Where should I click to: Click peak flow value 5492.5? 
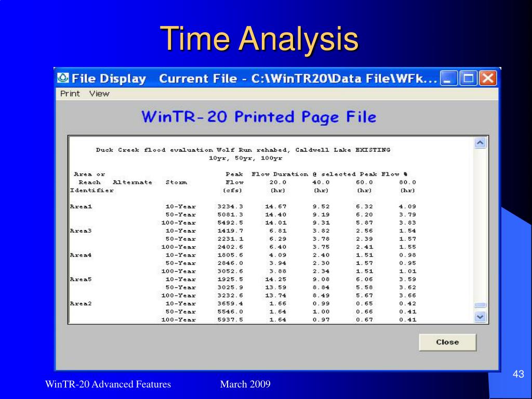point(230,222)
